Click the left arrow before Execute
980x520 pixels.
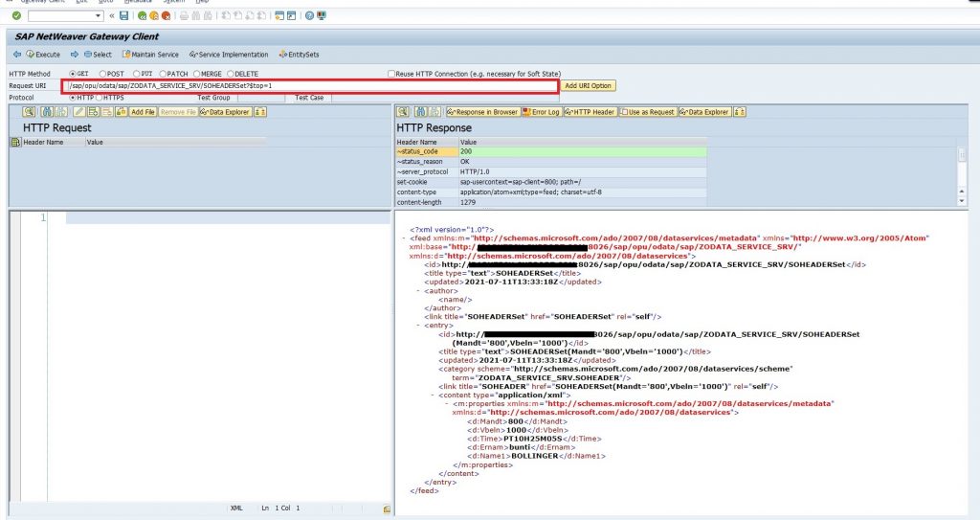click(x=17, y=55)
